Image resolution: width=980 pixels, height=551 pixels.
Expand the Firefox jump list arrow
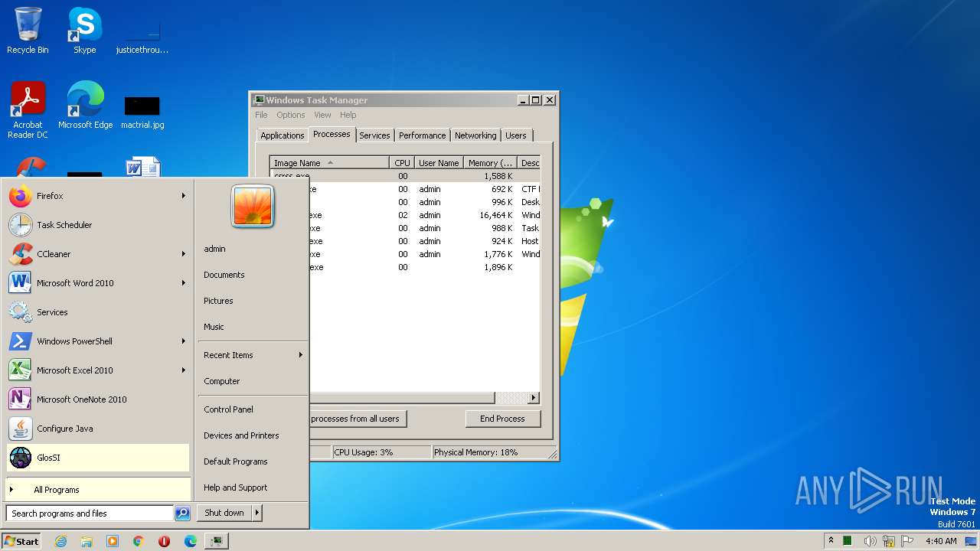click(x=184, y=196)
